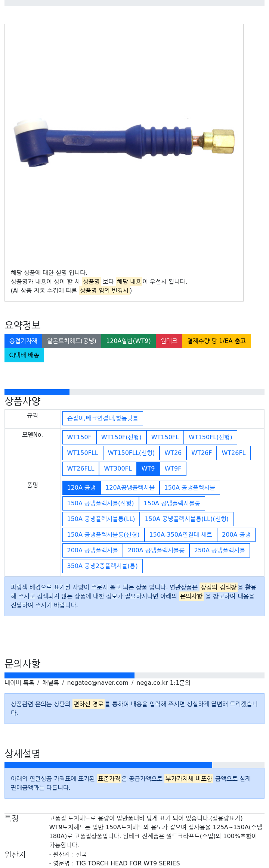Pick the highlighted WT9 model

(x=148, y=468)
